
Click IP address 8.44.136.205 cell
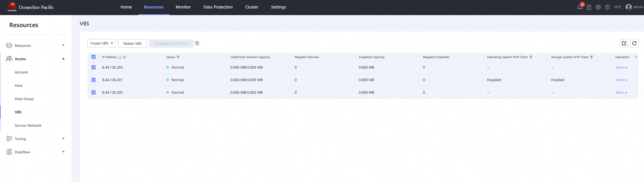[112, 92]
